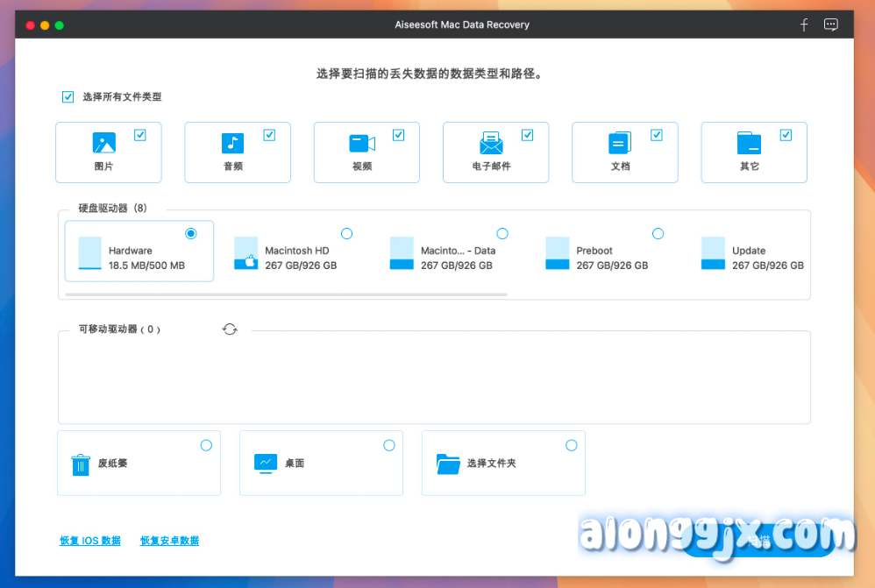Select the Macintosh HD drive radio button
875x588 pixels.
point(346,234)
